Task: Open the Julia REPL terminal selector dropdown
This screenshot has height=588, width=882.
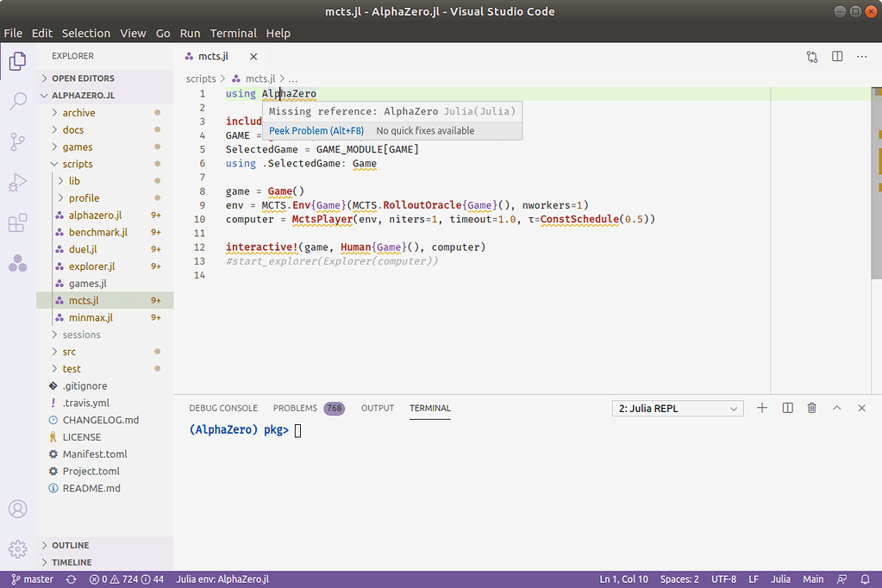Action: tap(677, 409)
